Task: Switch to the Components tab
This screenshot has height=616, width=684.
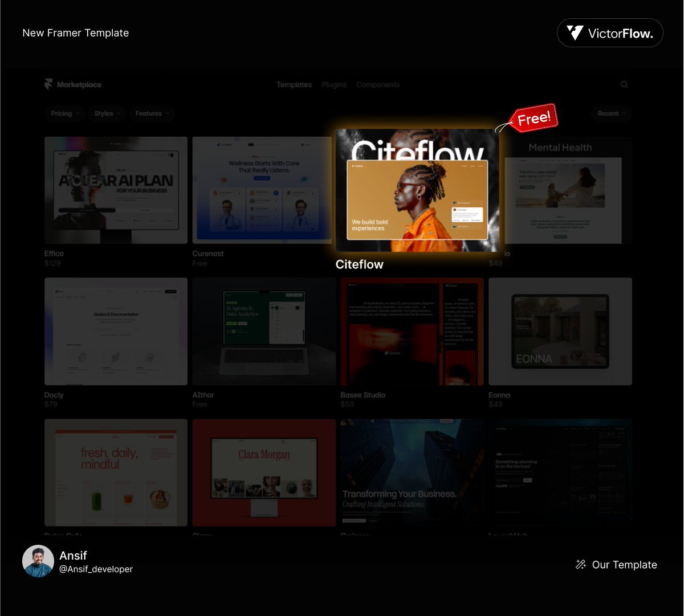Action: [378, 84]
